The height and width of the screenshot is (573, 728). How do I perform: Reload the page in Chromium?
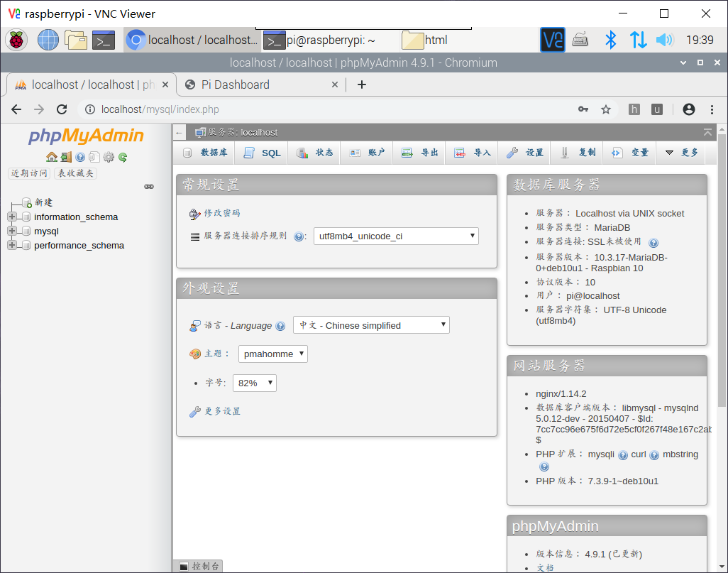coord(62,109)
